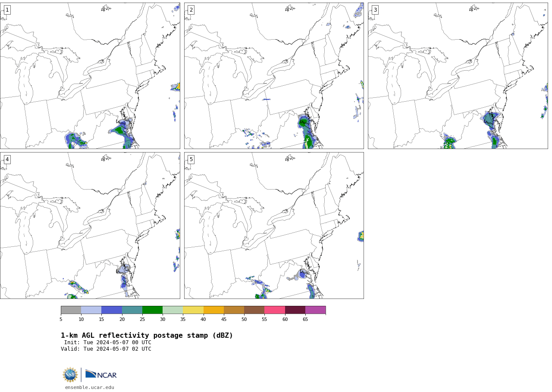Click the colorbar tick label 35
The height and width of the screenshot is (392, 552).
click(x=183, y=319)
